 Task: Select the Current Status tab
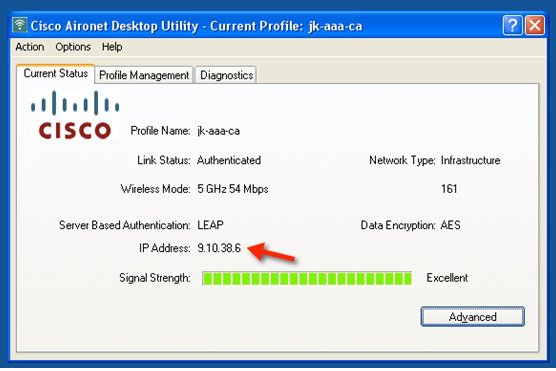tap(56, 74)
